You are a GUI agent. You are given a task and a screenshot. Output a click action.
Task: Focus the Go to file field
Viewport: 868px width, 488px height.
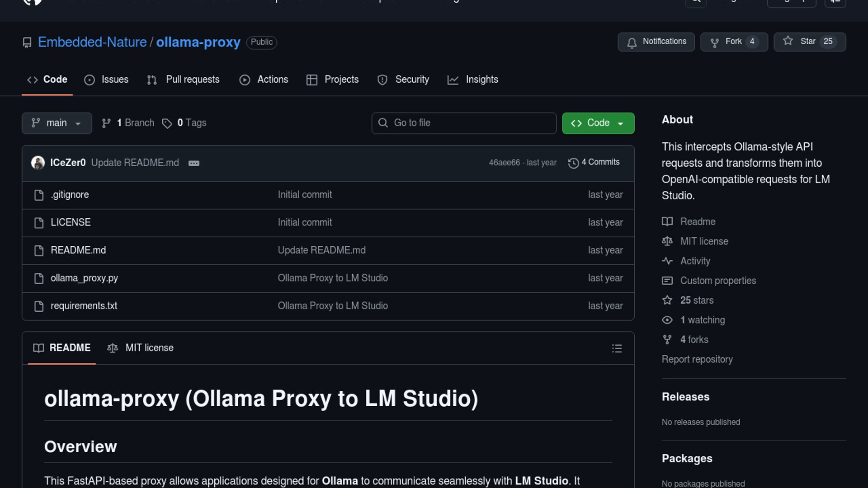pyautogui.click(x=464, y=123)
